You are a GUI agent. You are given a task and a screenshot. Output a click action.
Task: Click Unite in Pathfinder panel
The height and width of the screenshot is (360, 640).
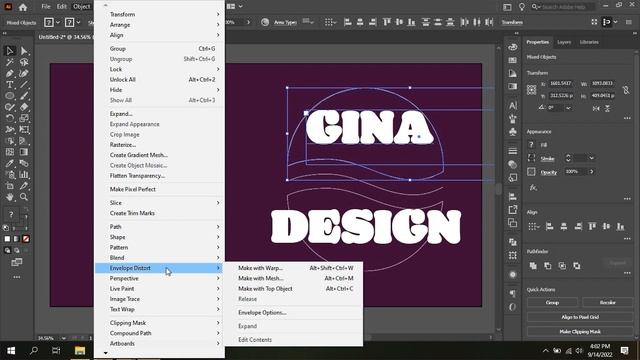click(x=533, y=266)
